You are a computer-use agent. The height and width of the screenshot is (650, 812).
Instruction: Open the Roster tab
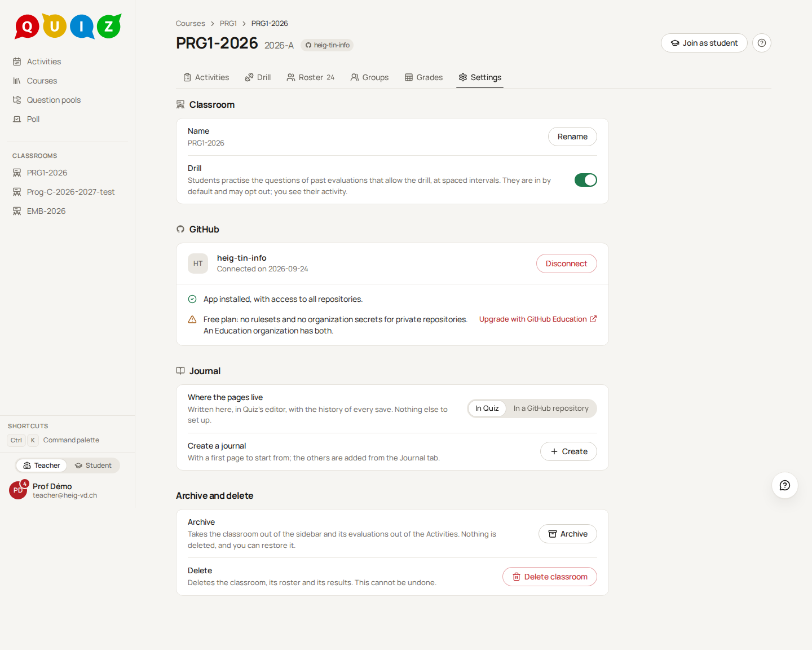(311, 77)
